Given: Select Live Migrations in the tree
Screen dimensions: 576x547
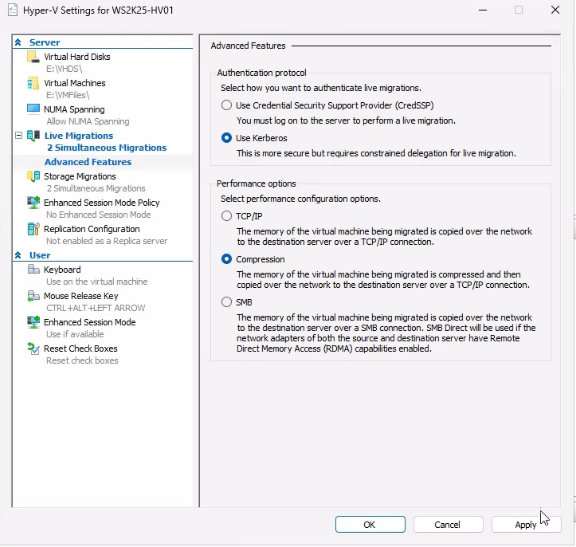Looking at the screenshot, I should [x=79, y=136].
